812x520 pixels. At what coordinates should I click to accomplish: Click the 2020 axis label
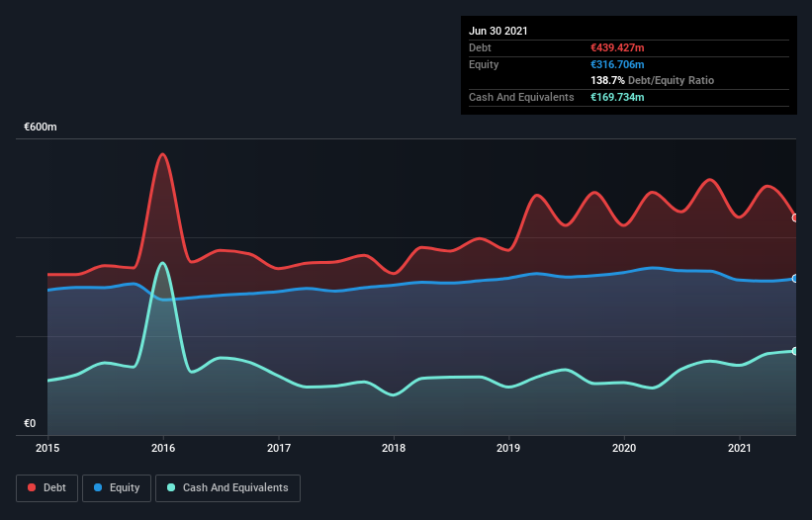[624, 448]
